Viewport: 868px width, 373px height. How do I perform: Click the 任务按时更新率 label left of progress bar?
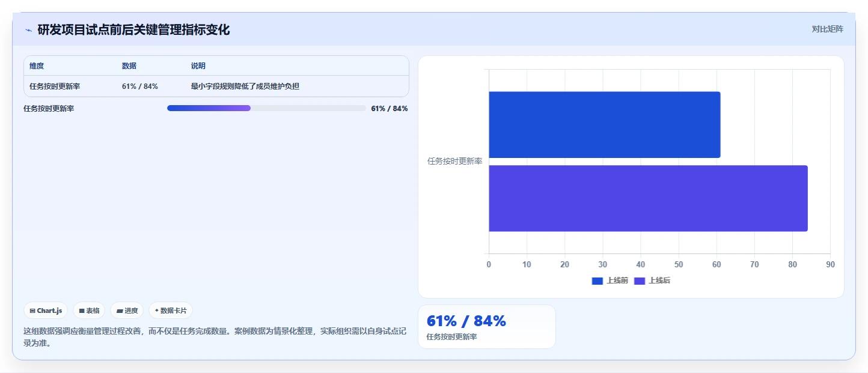click(x=49, y=109)
